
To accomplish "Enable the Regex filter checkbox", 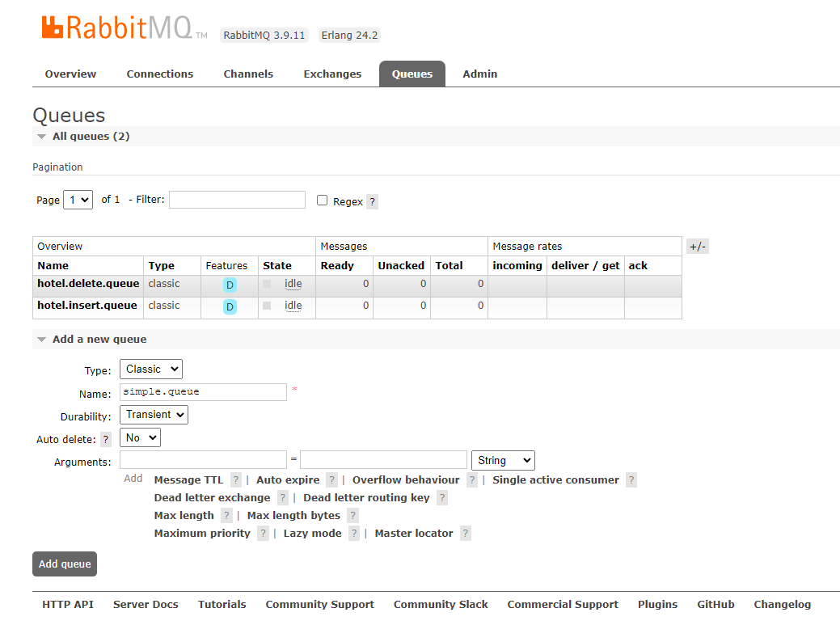I will click(x=322, y=201).
